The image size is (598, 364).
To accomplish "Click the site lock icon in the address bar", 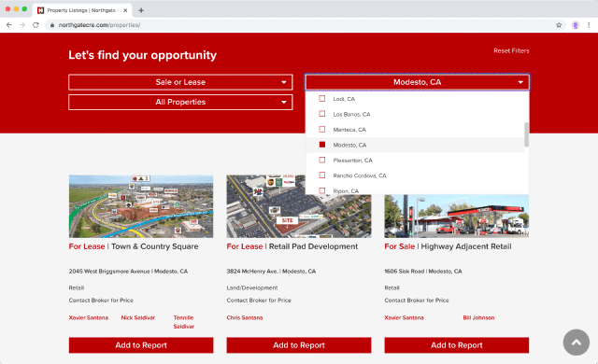I will pyautogui.click(x=52, y=25).
